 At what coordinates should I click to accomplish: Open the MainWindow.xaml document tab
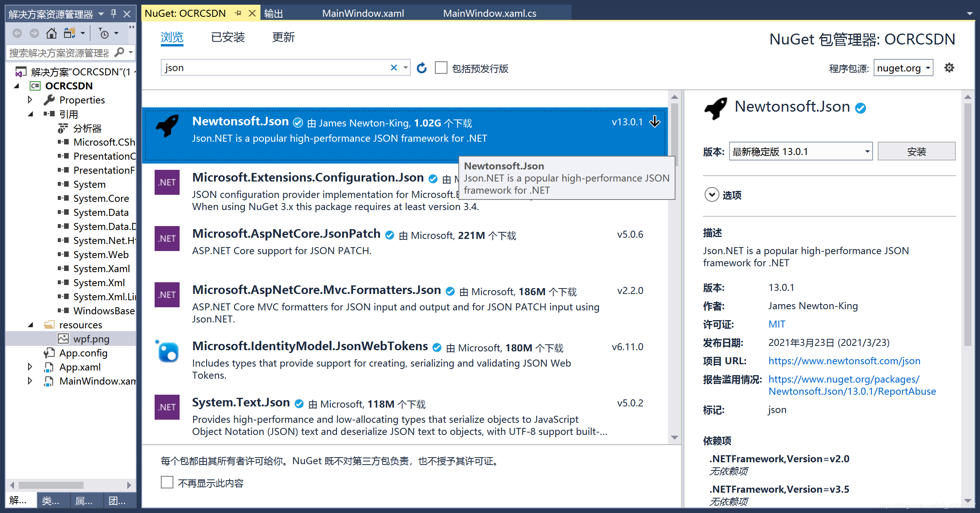(363, 13)
